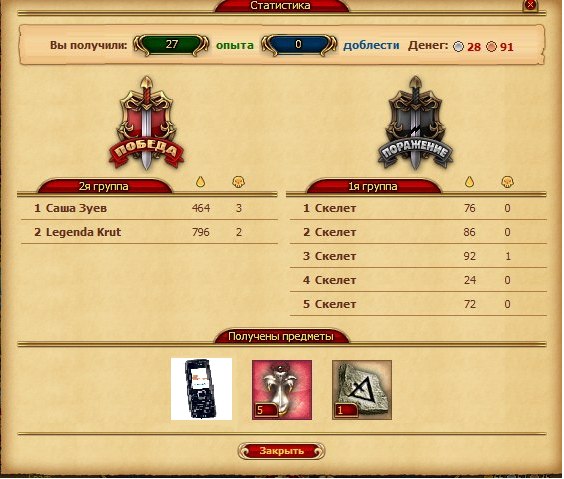The width and height of the screenshot is (564, 479).
Task: Click the Закрыть button
Action: coord(281,451)
